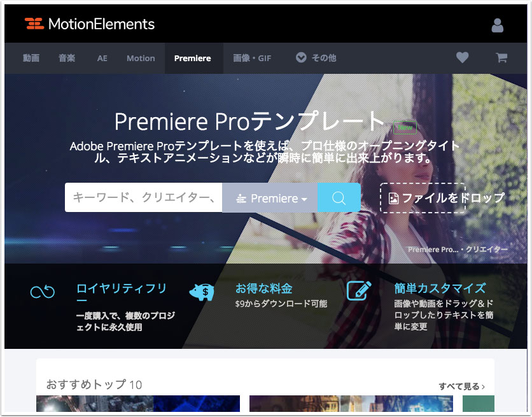Switch to the Motion tab
This screenshot has height=417, width=532.
141,59
